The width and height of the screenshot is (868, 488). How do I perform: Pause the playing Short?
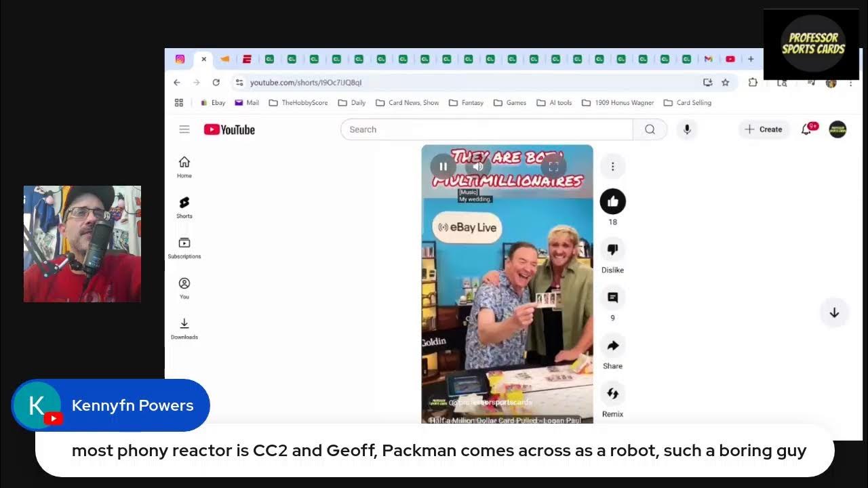pyautogui.click(x=443, y=166)
